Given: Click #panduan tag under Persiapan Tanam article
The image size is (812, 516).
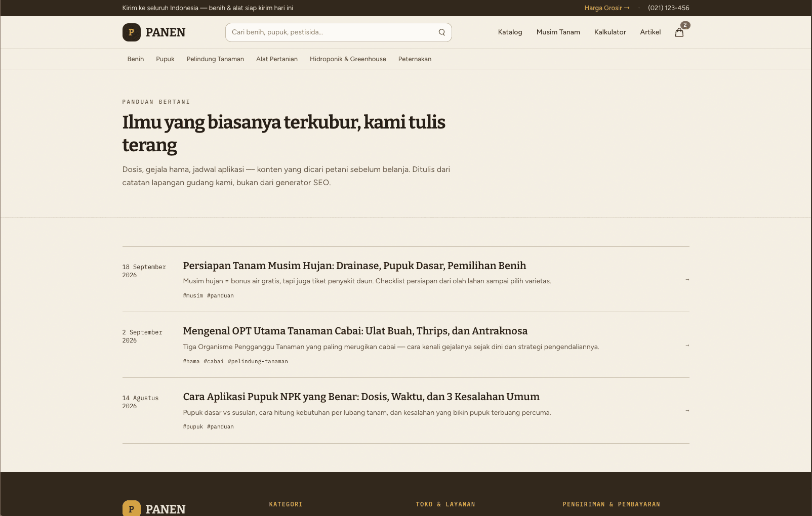Looking at the screenshot, I should (220, 296).
